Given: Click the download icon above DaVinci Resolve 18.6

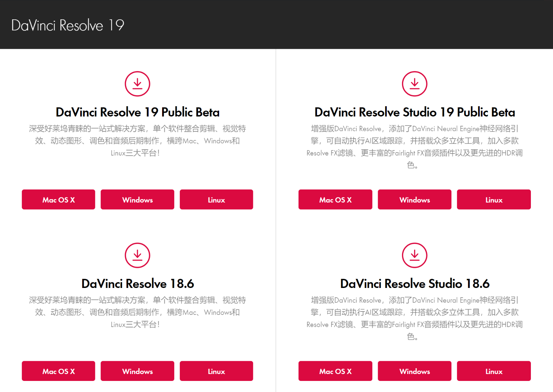Looking at the screenshot, I should (x=138, y=255).
